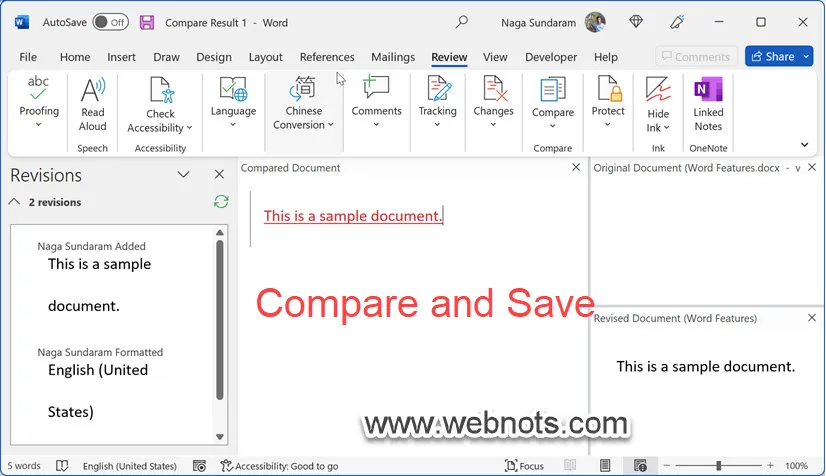Run Check Accessibility from the ribbon

[160, 104]
